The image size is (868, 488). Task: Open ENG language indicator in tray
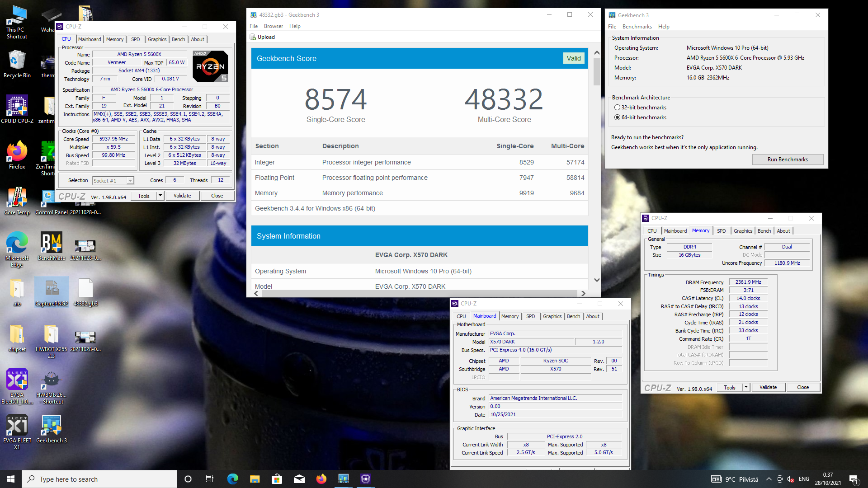[804, 479]
